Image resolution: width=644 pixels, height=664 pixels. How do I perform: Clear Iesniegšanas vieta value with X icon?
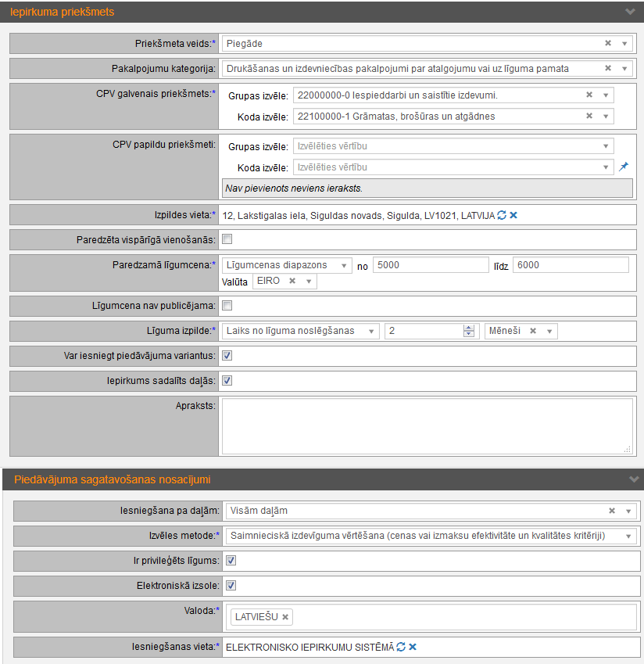click(x=413, y=647)
